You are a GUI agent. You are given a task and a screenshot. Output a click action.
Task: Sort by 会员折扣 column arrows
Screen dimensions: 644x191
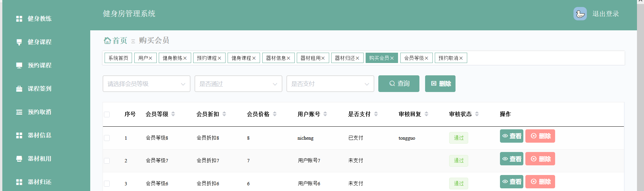click(x=224, y=114)
